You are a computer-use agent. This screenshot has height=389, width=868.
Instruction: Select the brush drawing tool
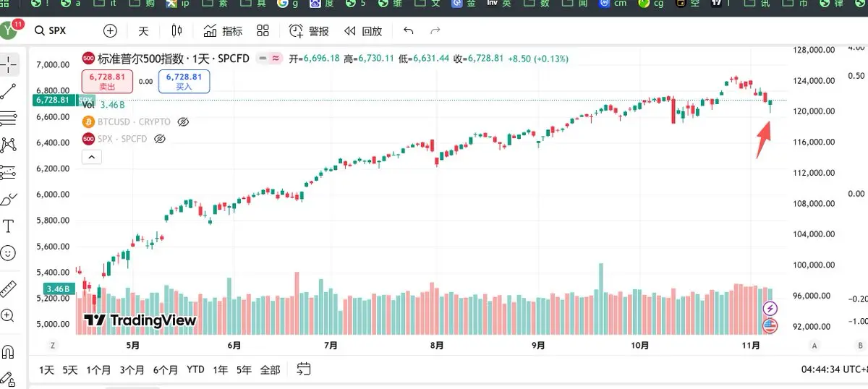(x=9, y=199)
